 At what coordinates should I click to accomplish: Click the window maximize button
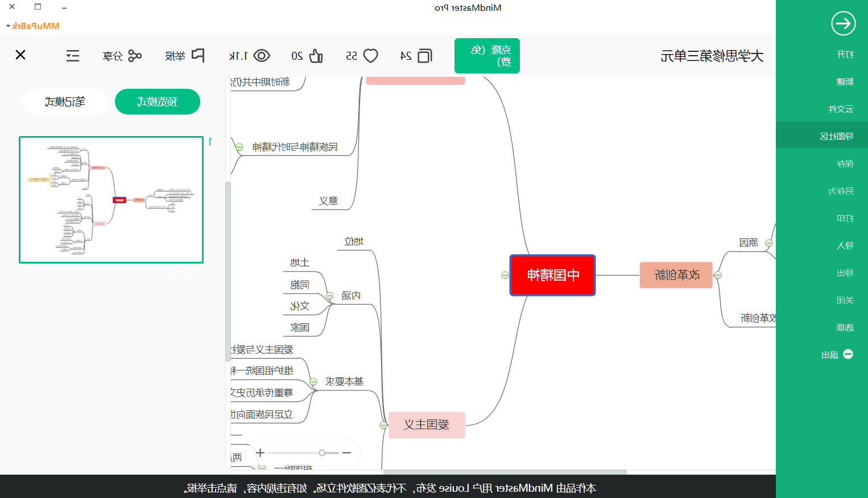[38, 7]
